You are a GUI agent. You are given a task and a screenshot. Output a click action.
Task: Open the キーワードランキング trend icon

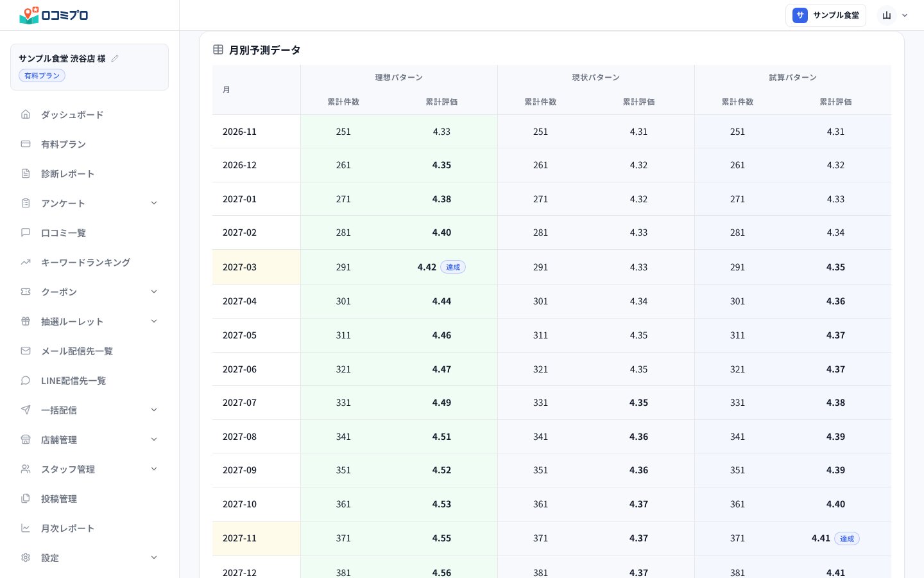(26, 262)
